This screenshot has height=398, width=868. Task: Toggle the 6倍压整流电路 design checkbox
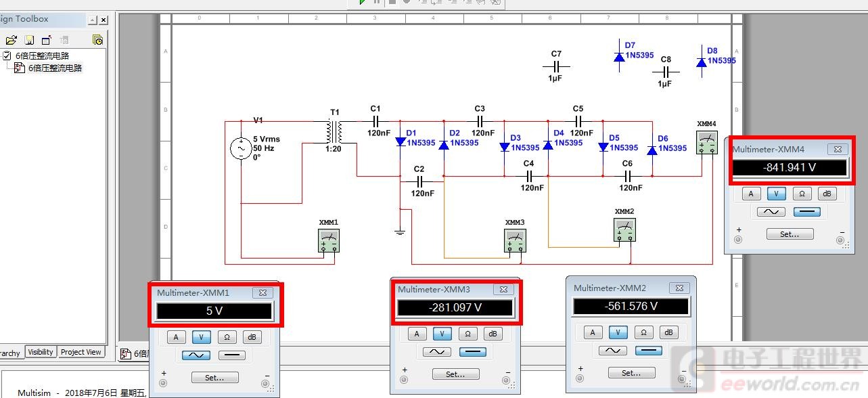7,56
